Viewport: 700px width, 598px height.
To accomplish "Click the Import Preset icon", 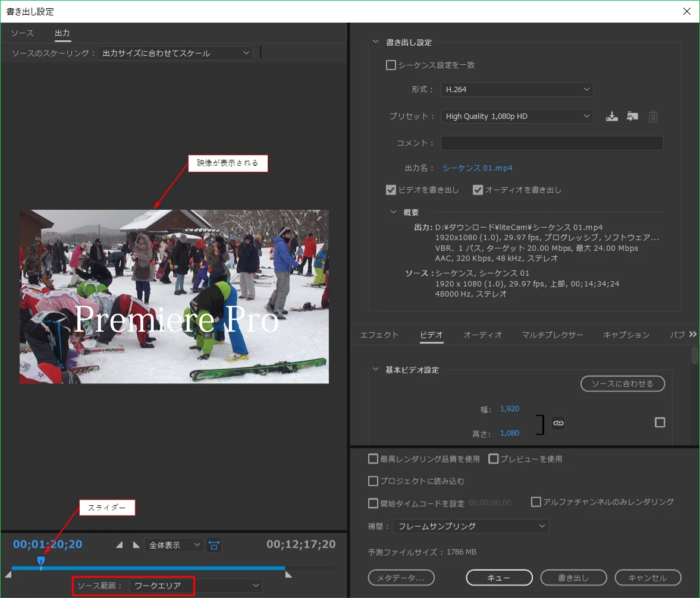I will [632, 117].
